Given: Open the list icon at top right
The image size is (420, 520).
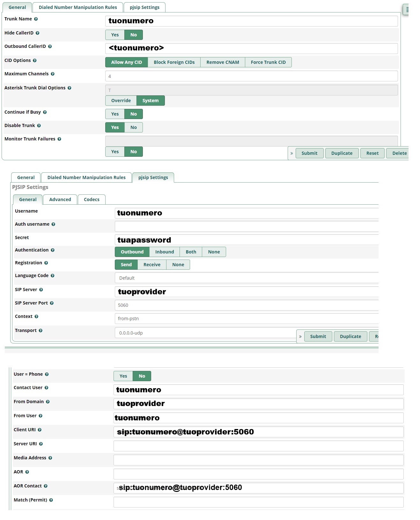Looking at the screenshot, I should point(407,10).
